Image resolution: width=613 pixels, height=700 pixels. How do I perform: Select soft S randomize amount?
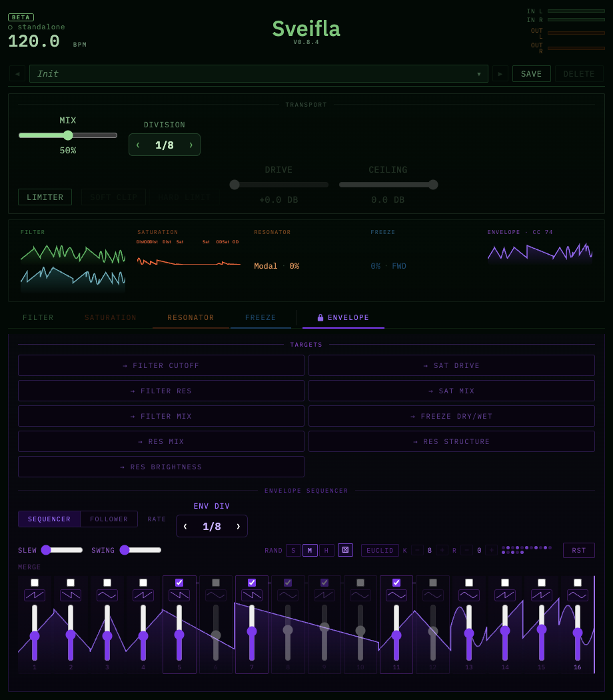[x=293, y=551]
